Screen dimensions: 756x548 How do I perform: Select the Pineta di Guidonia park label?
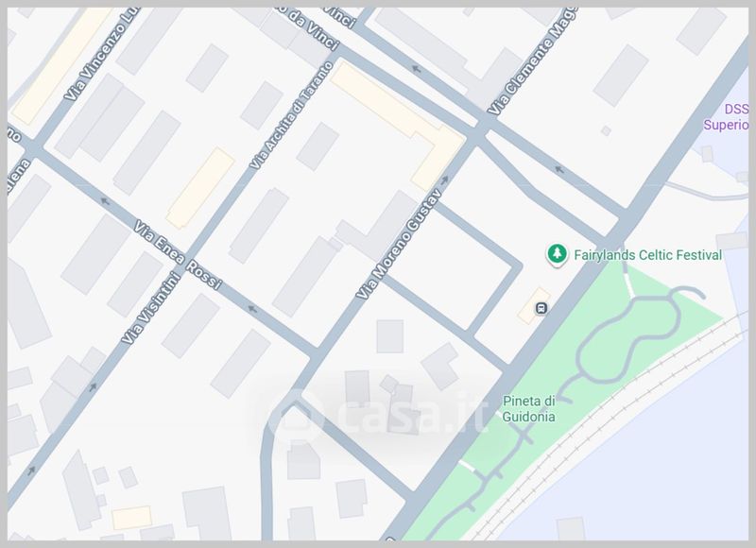point(528,409)
